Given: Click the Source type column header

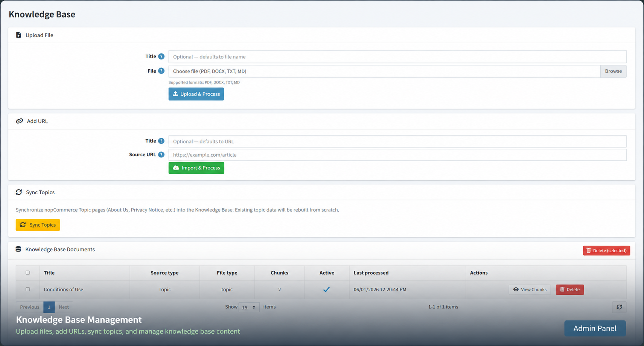Looking at the screenshot, I should (x=164, y=273).
